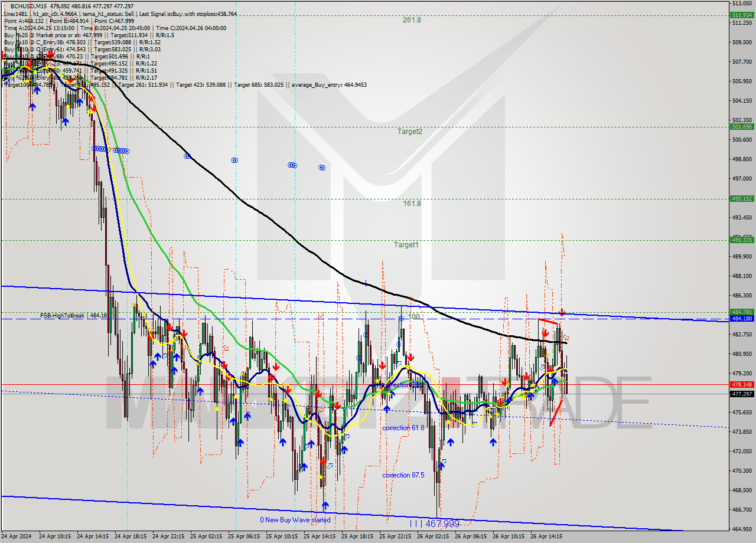This screenshot has width=756, height=543.
Task: Select the 24 Apr 10:15 time label
Action: pyautogui.click(x=56, y=537)
